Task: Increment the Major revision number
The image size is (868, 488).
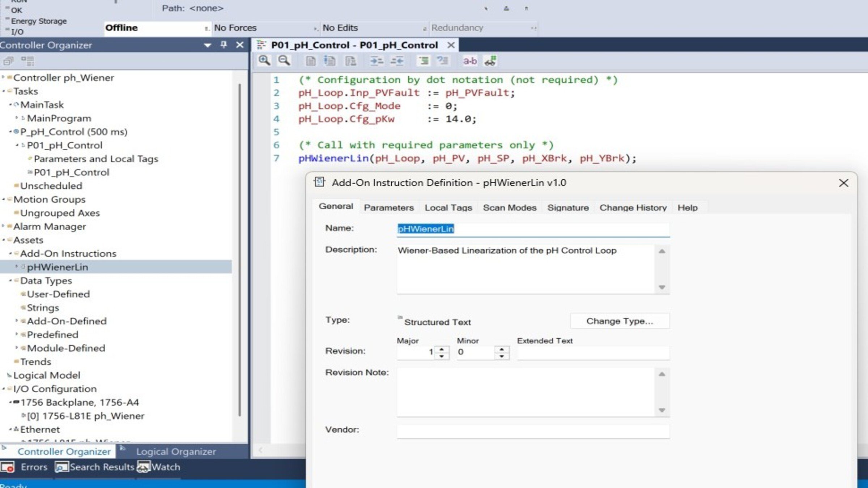Action: coord(442,349)
